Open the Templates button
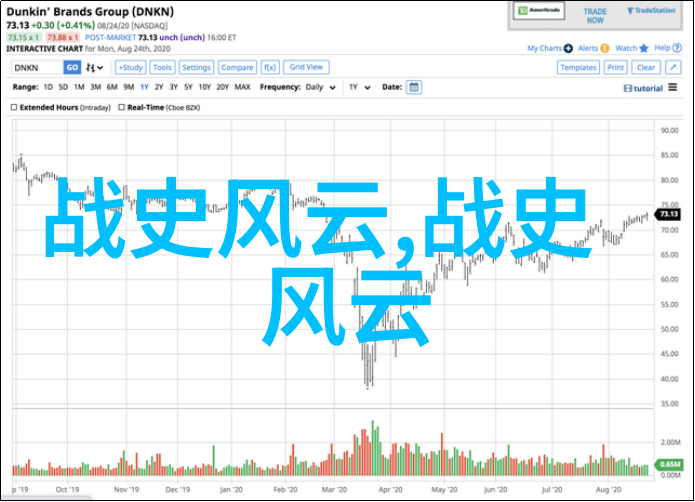 [x=578, y=67]
